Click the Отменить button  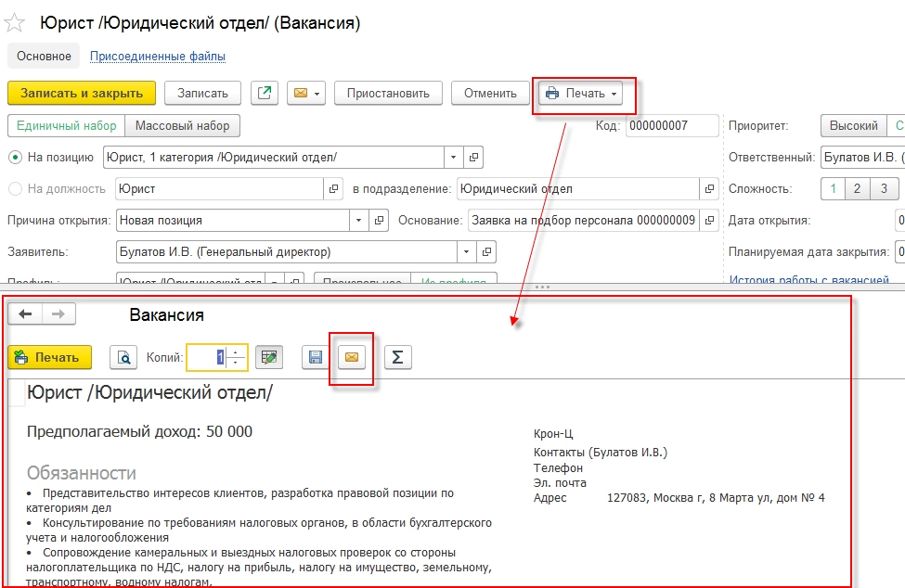[x=490, y=94]
